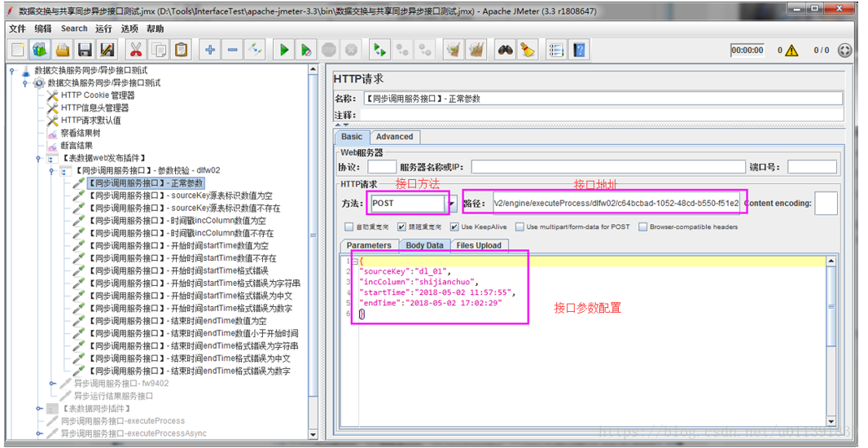
Task: Uncheck the Use KeepAlive checkbox
Action: [x=454, y=226]
